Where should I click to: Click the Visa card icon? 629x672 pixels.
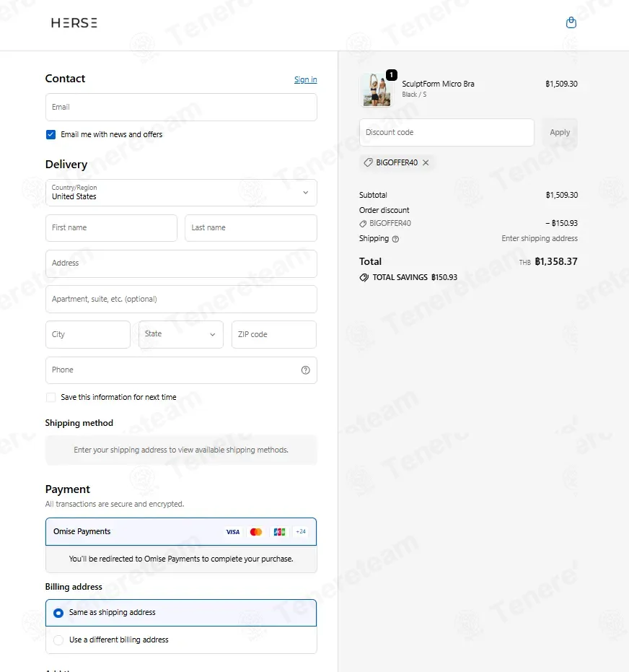(x=232, y=532)
